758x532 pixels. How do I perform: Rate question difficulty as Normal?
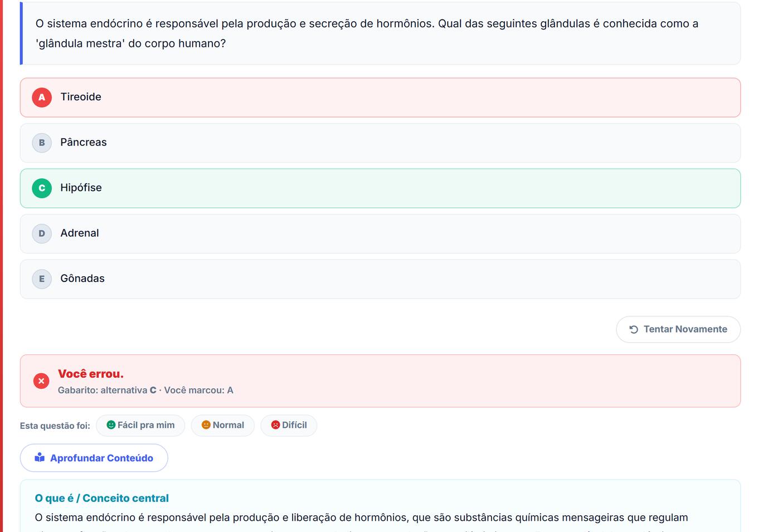click(x=223, y=425)
